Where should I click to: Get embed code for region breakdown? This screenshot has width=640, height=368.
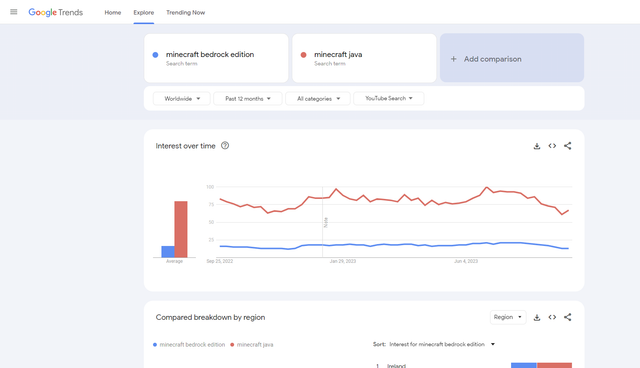552,317
